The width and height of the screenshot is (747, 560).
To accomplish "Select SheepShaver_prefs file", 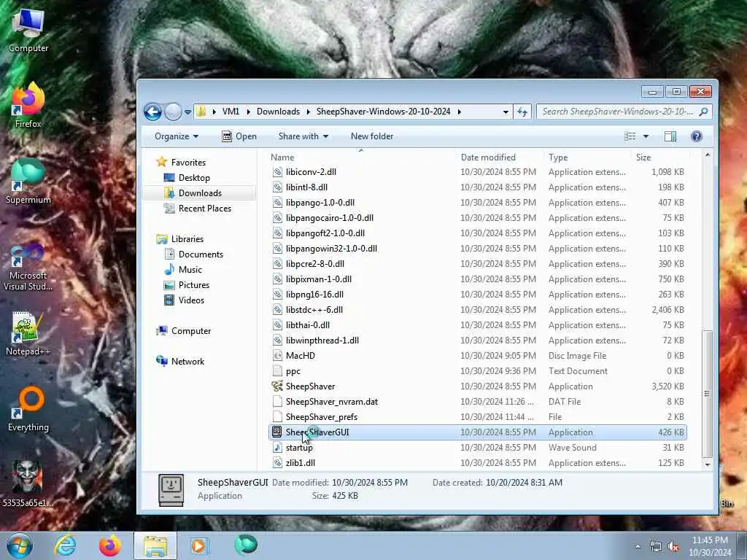I will pos(477,416).
